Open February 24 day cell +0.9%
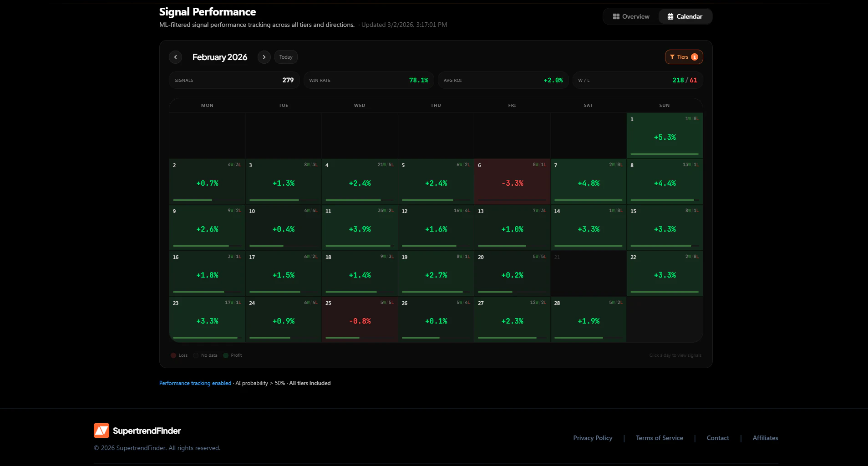This screenshot has width=868, height=466. coord(284,319)
